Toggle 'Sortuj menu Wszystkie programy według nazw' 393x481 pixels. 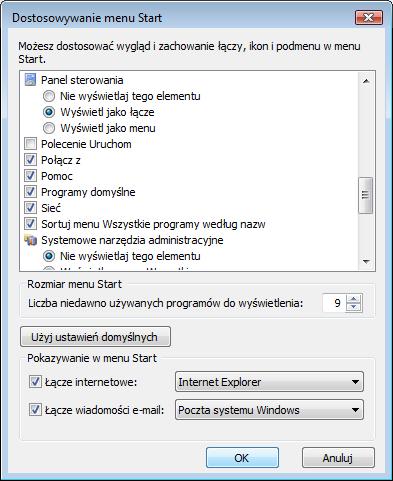click(x=30, y=224)
